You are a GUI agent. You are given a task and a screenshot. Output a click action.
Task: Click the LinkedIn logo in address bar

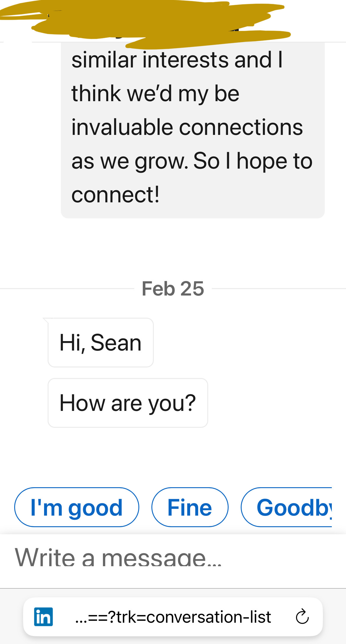pos(43,617)
